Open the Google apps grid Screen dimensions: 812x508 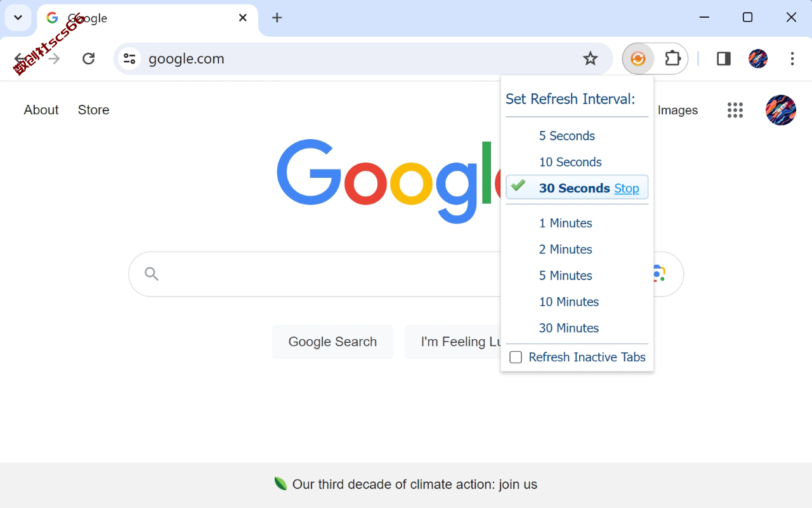coord(735,110)
